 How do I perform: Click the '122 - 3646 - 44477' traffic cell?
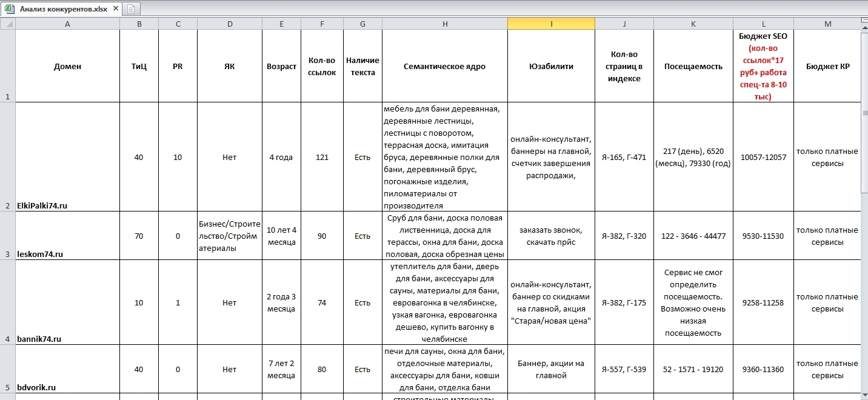click(x=693, y=236)
